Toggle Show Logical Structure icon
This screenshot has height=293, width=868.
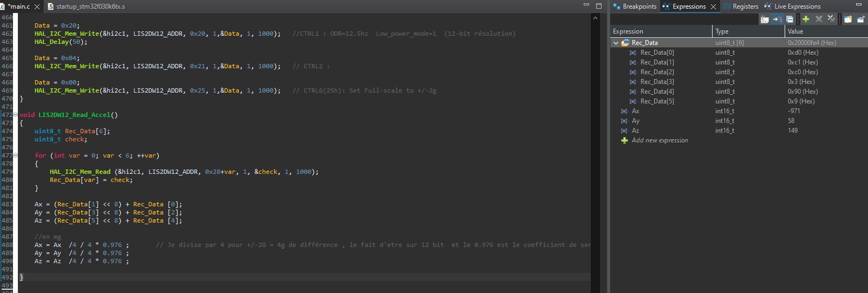(777, 19)
